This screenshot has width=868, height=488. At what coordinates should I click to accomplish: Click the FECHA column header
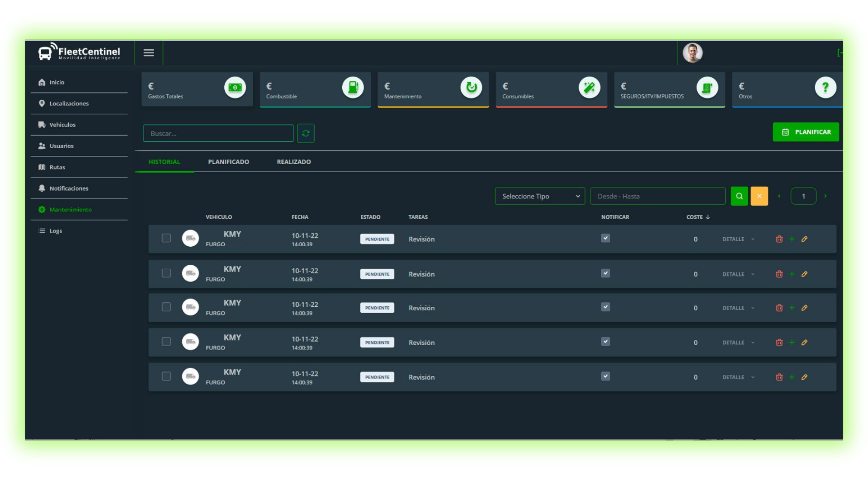(300, 217)
